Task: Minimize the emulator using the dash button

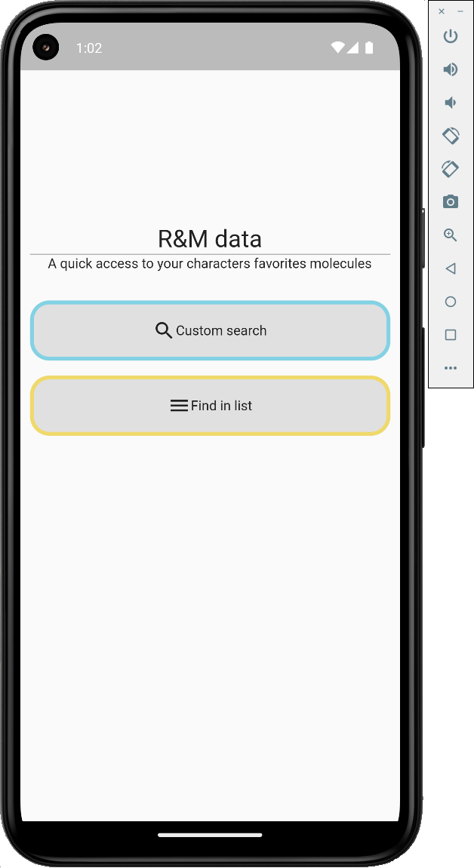Action: coord(460,11)
